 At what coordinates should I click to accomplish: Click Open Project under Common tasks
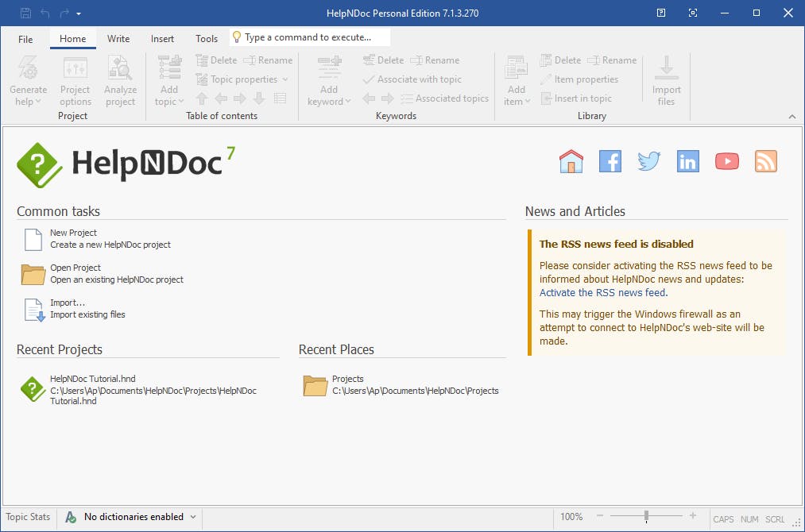[x=103, y=273]
